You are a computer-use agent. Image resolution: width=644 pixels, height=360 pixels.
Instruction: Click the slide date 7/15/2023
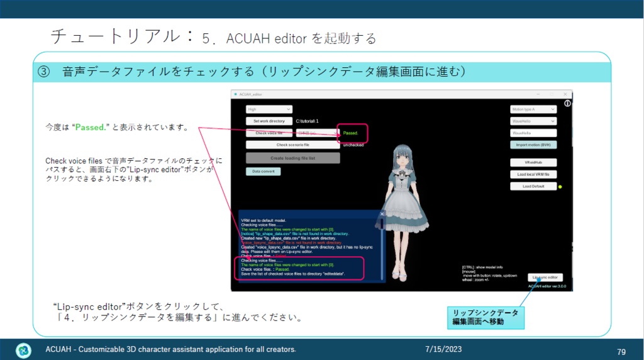443,349
